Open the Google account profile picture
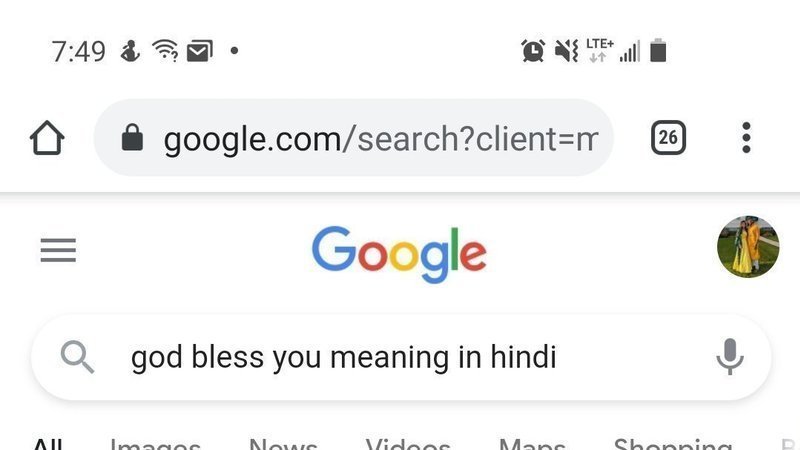 click(748, 247)
